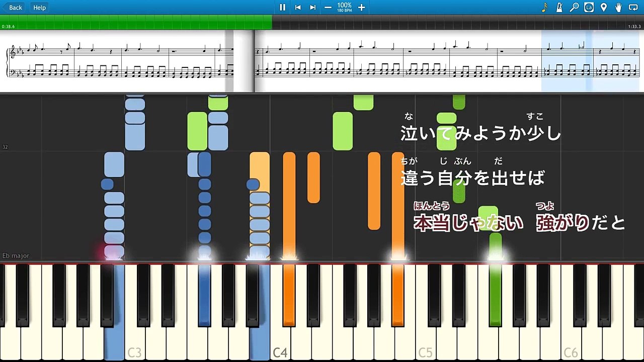Image resolution: width=644 pixels, height=362 pixels.
Task: Open bookmarks pin icon
Action: tap(604, 8)
